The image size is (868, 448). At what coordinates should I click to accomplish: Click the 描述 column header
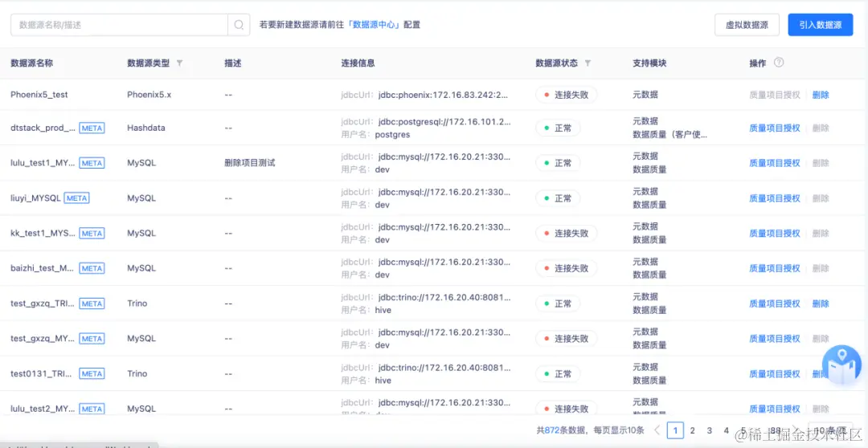[x=232, y=63]
